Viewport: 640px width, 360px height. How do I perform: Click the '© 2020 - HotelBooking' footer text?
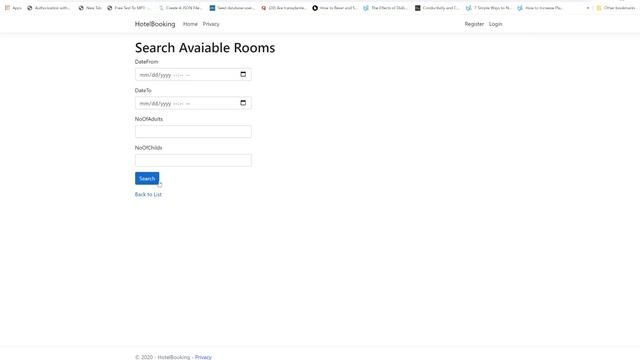162,357
